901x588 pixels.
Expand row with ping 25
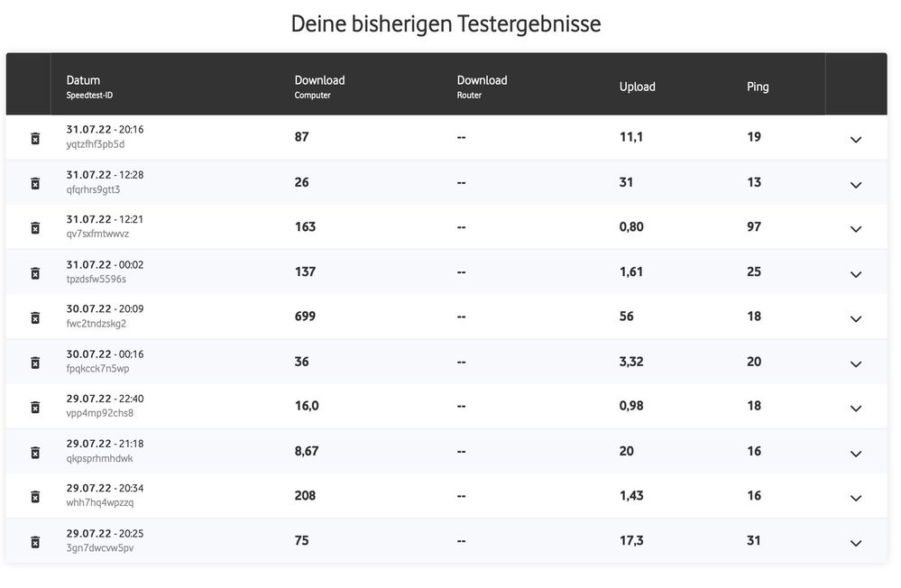point(856,274)
